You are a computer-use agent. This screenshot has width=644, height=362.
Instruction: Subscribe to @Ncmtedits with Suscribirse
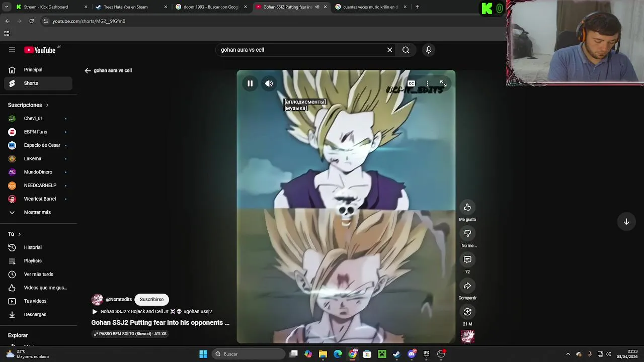pos(151,300)
